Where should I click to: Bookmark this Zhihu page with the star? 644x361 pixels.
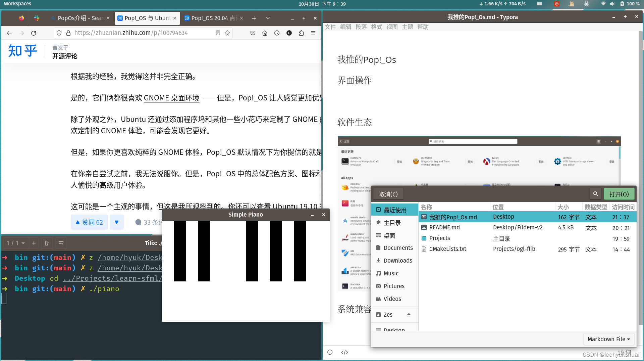tap(227, 33)
